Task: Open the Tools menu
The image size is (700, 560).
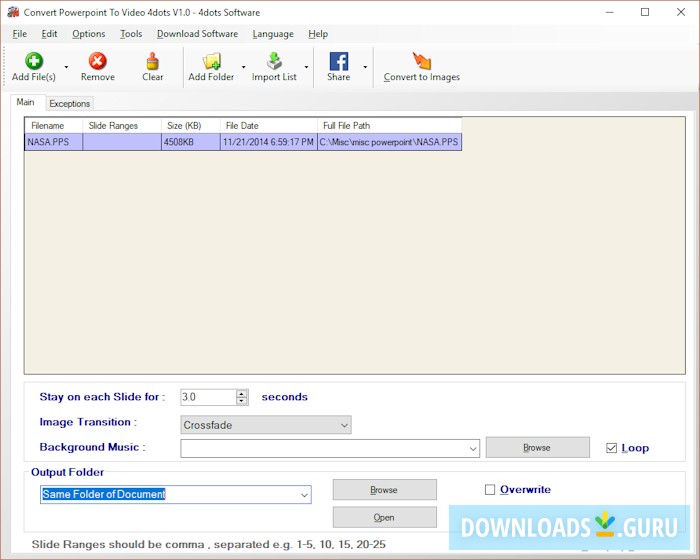Action: pyautogui.click(x=131, y=34)
